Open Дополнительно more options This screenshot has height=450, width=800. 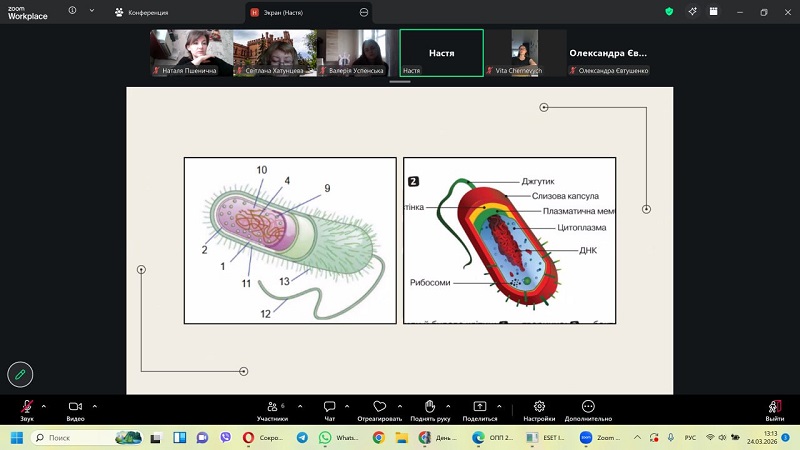(587, 408)
